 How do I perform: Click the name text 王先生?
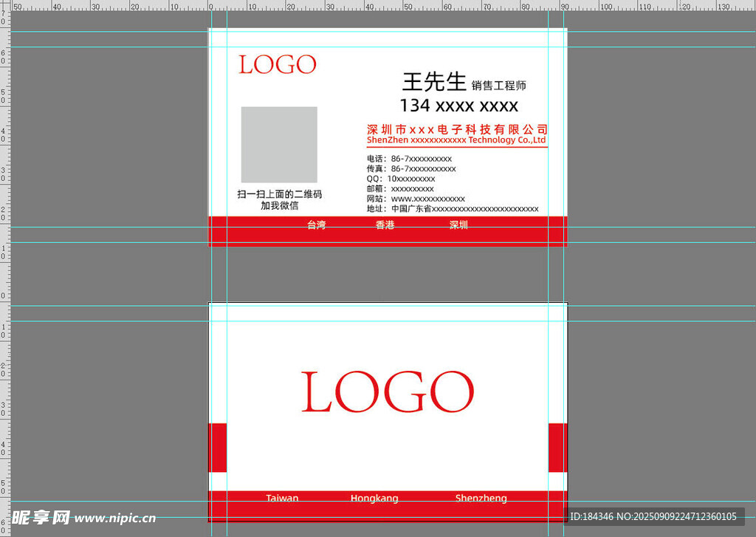[x=434, y=81]
